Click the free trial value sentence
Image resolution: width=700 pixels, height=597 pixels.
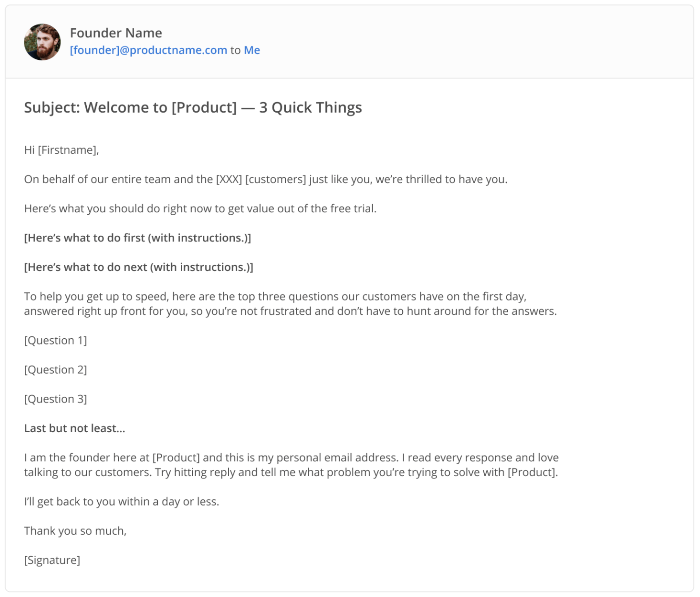click(200, 209)
